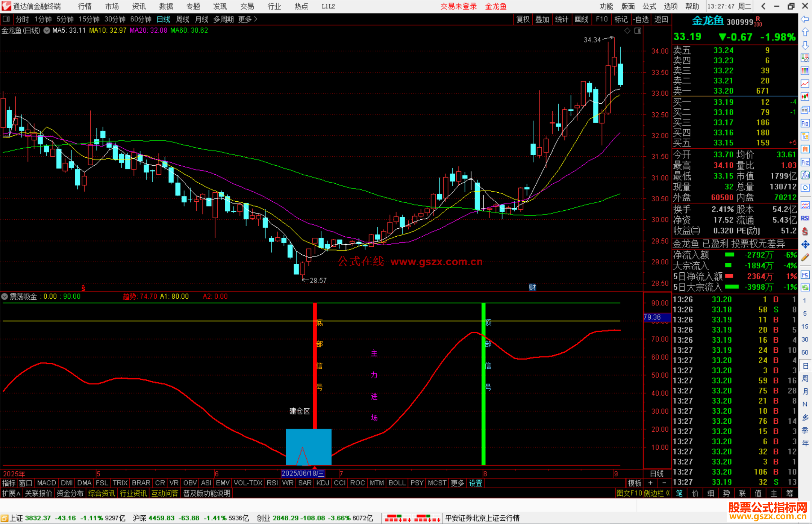Expand the 更多 periods dropdown
812x524 pixels.
(248, 19)
